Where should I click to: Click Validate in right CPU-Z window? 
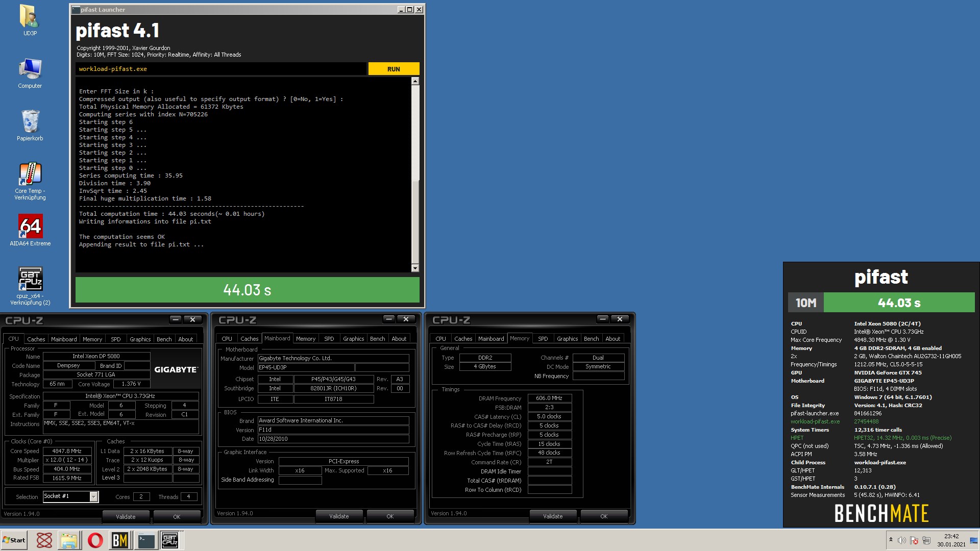coord(553,516)
